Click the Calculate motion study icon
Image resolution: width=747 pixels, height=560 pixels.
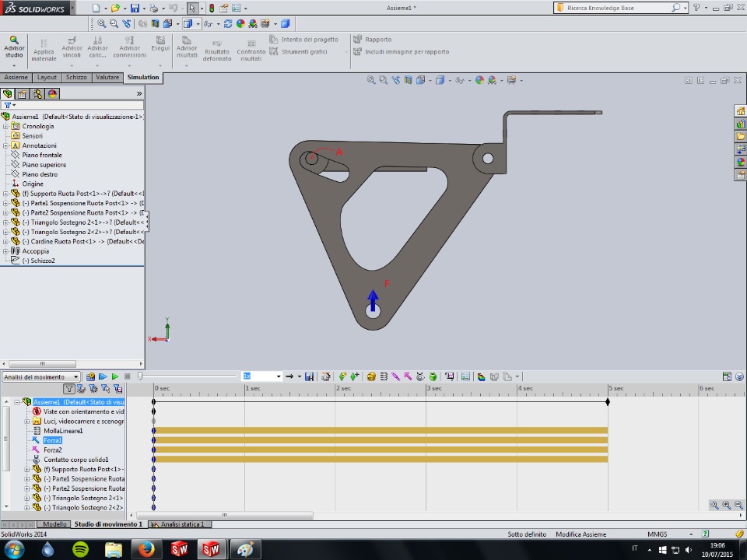point(91,376)
